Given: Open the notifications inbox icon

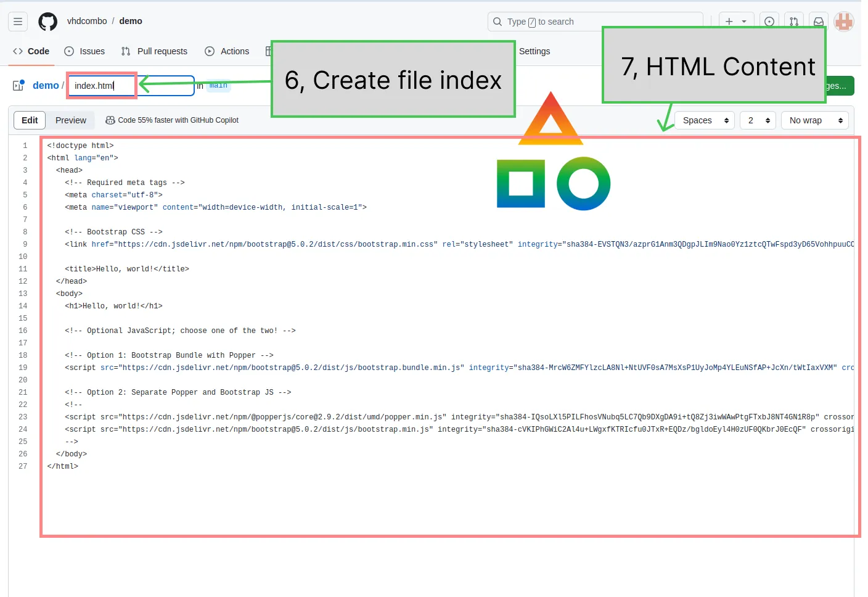Looking at the screenshot, I should click(x=819, y=22).
